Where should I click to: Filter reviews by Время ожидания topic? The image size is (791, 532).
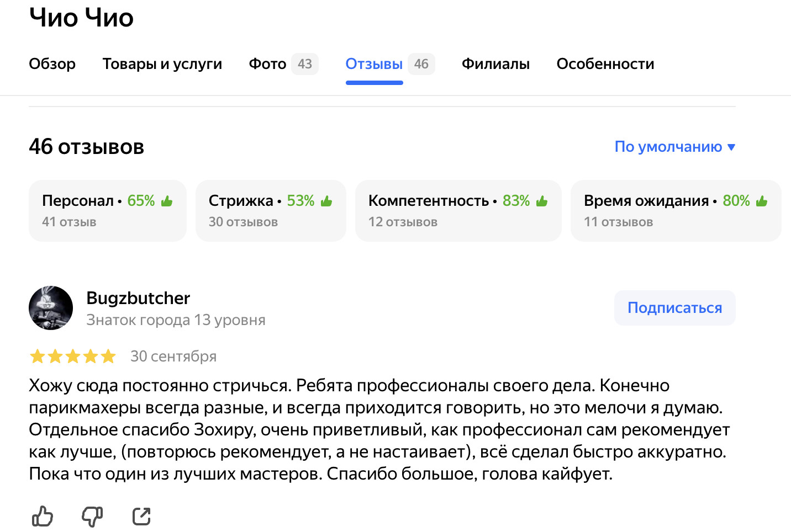tap(676, 210)
